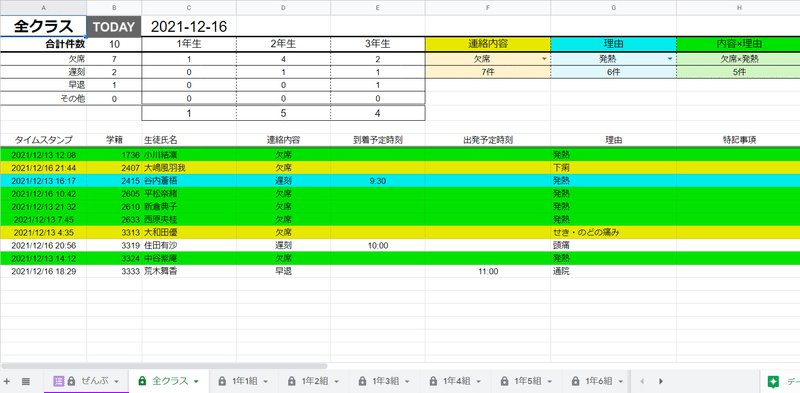
Task: Open the 欠席 contact type dropdown
Action: pos(544,59)
